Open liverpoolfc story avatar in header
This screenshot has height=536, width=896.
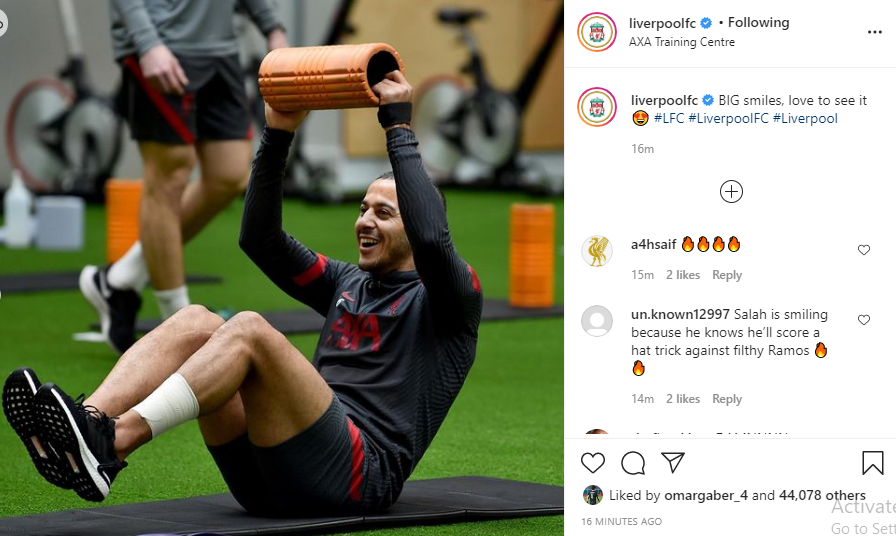pos(597,32)
